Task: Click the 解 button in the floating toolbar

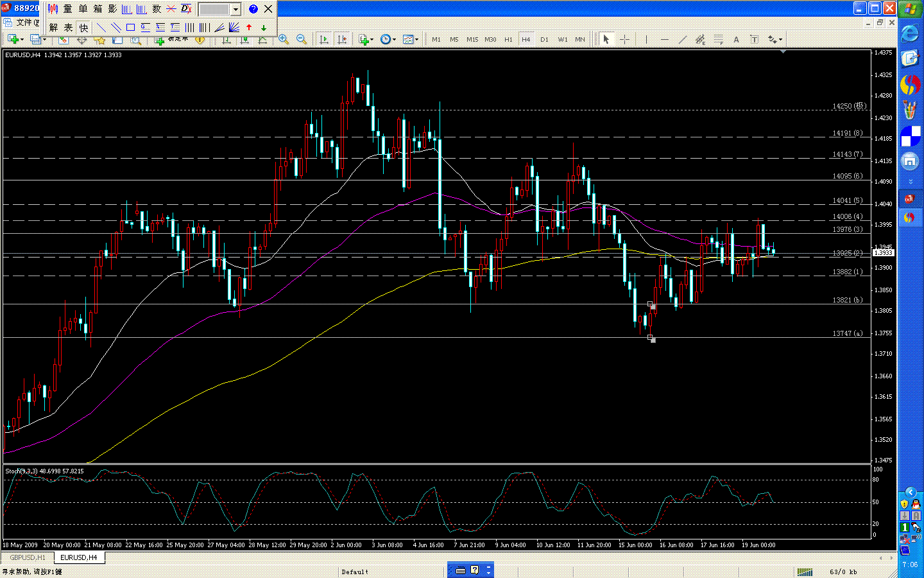Action: pos(53,28)
